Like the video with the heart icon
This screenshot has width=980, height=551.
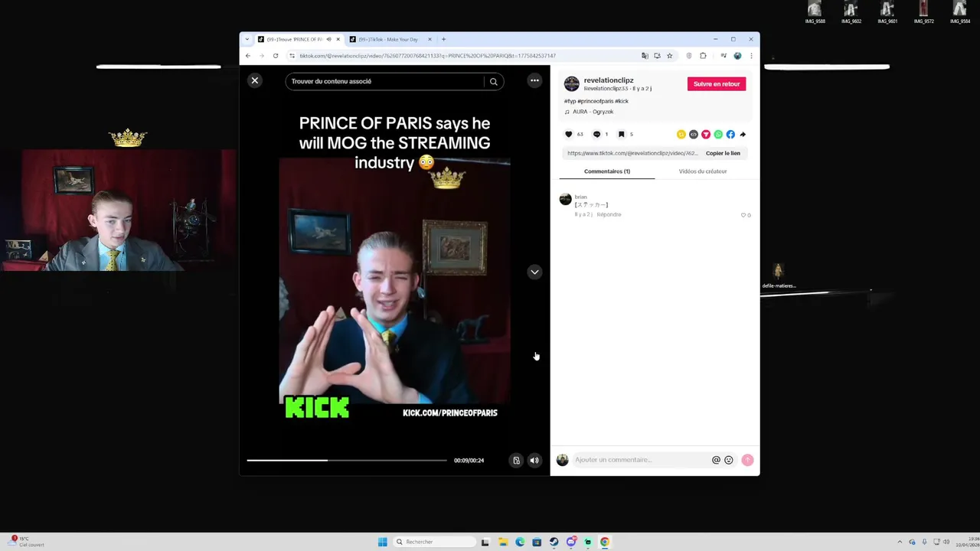coord(569,134)
